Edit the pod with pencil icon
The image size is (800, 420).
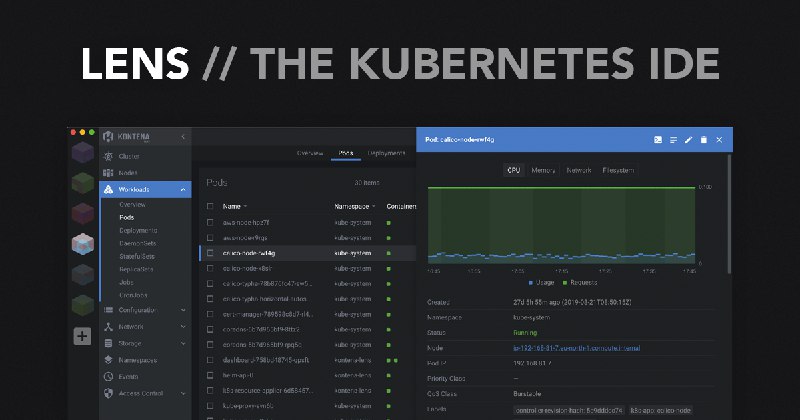tap(688, 140)
